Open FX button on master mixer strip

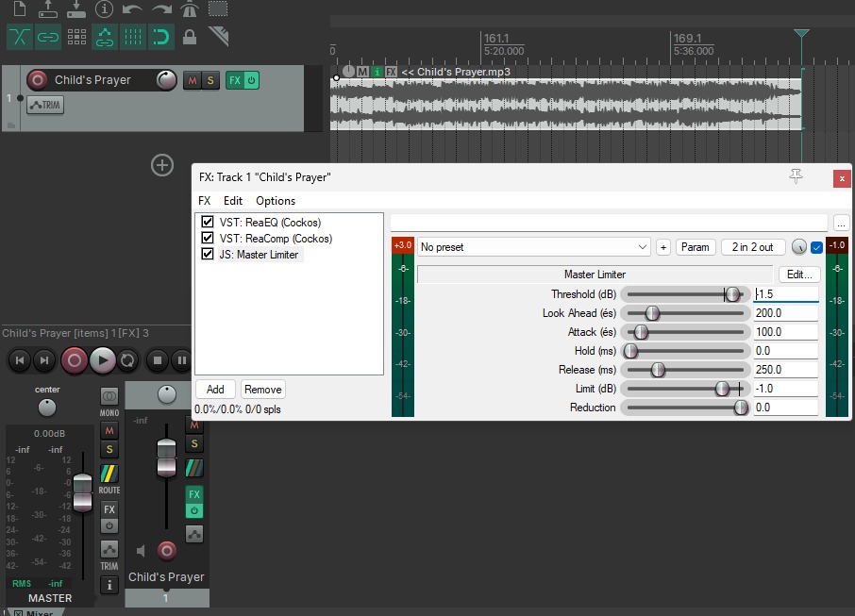[x=109, y=509]
